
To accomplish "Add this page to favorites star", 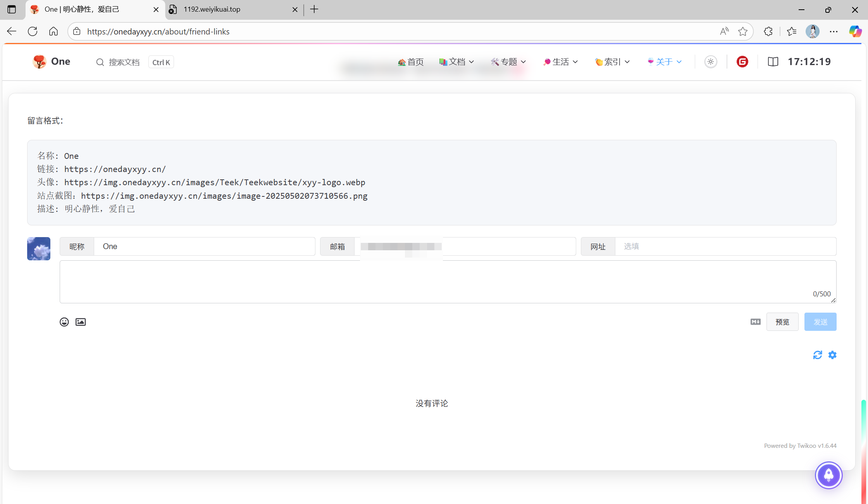I will tap(742, 31).
